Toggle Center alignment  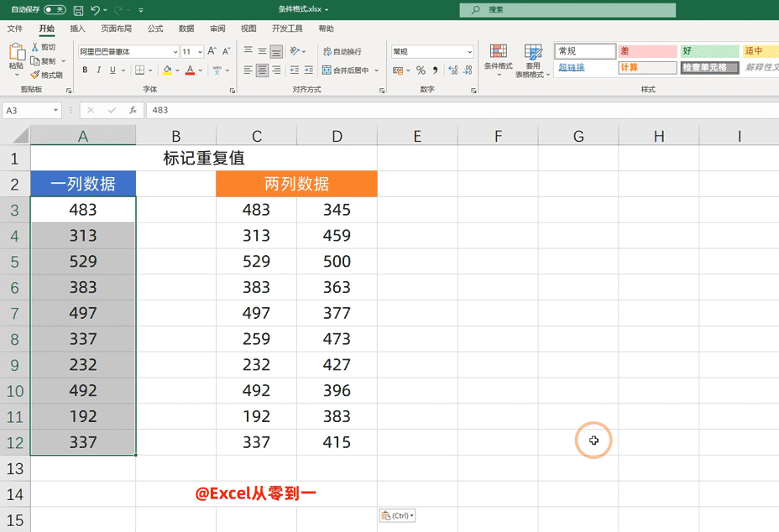point(261,69)
